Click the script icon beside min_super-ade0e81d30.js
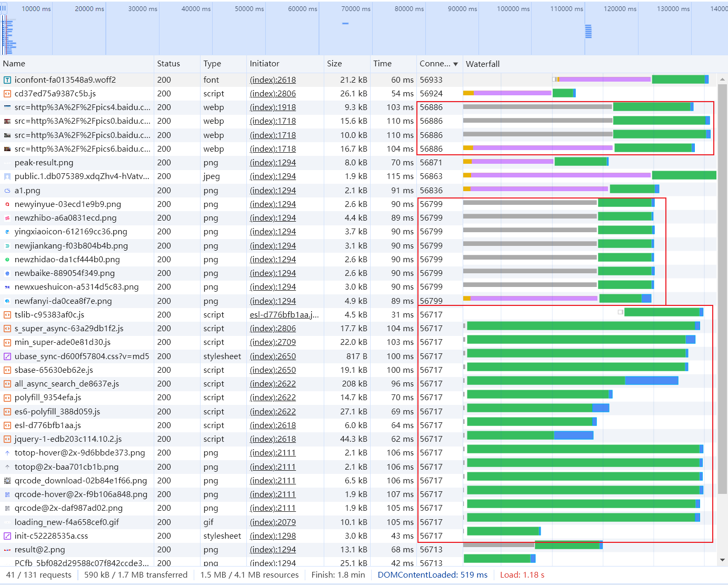Viewport: 728px width, 585px height. point(7,342)
